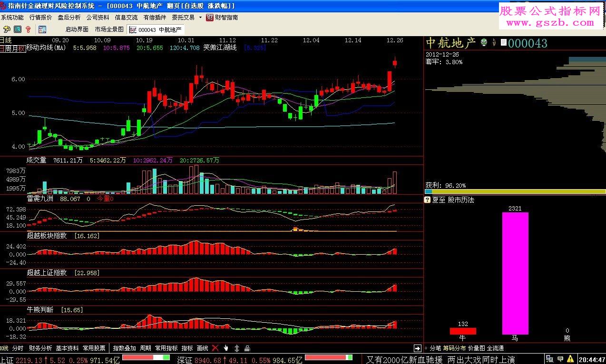The image size is (606, 364).
Task: Click the network computers icon in status bar
Action: 550,359
